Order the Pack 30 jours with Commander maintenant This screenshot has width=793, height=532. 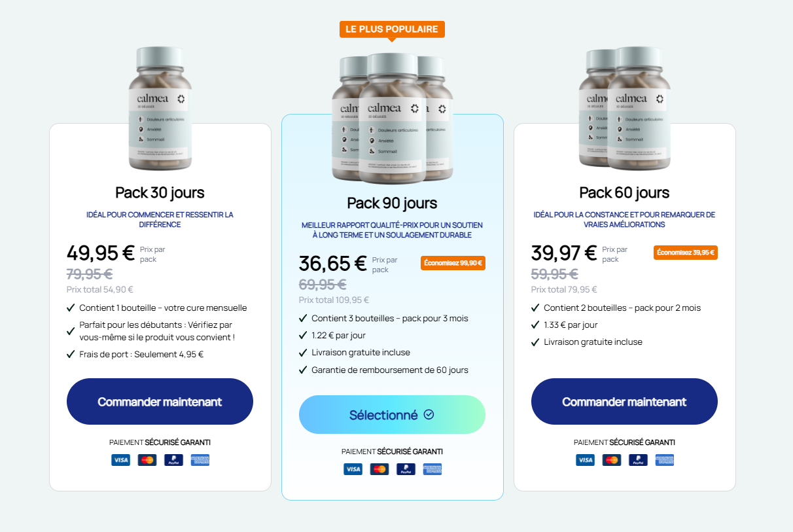(x=160, y=401)
